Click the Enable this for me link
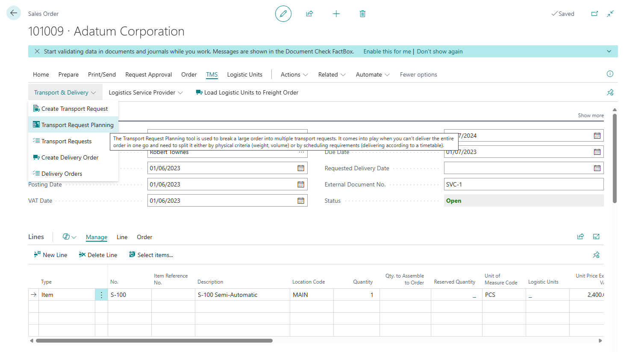The image size is (644, 352). 387,51
